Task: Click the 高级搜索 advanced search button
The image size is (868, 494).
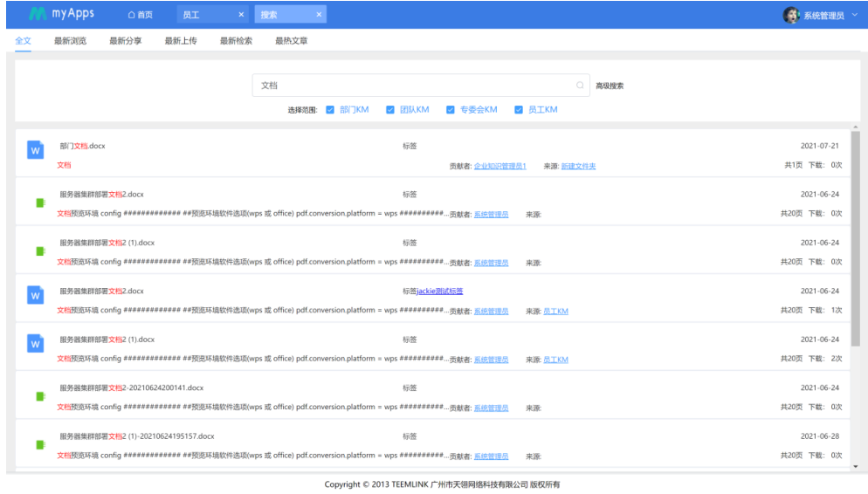Action: pos(610,86)
